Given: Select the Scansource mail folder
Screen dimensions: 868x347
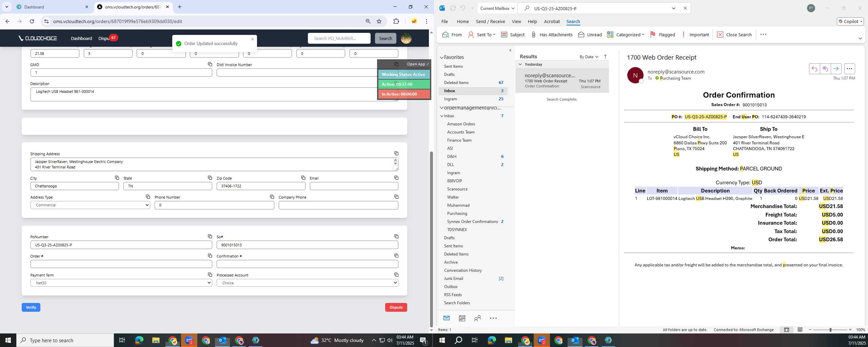Looking at the screenshot, I should tap(457, 189).
